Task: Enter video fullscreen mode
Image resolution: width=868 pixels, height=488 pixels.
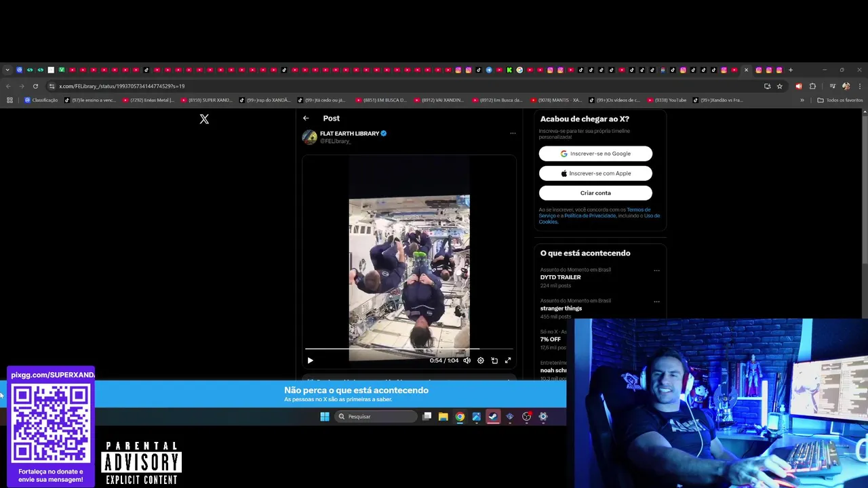Action: (x=508, y=361)
